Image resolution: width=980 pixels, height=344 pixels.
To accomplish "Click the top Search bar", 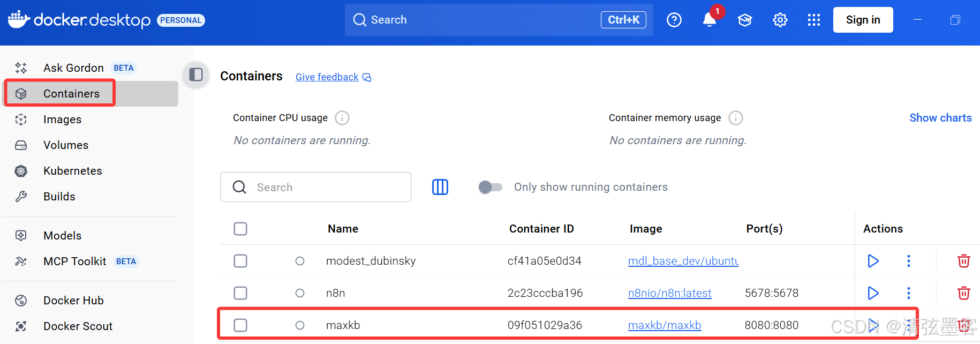I will (499, 20).
